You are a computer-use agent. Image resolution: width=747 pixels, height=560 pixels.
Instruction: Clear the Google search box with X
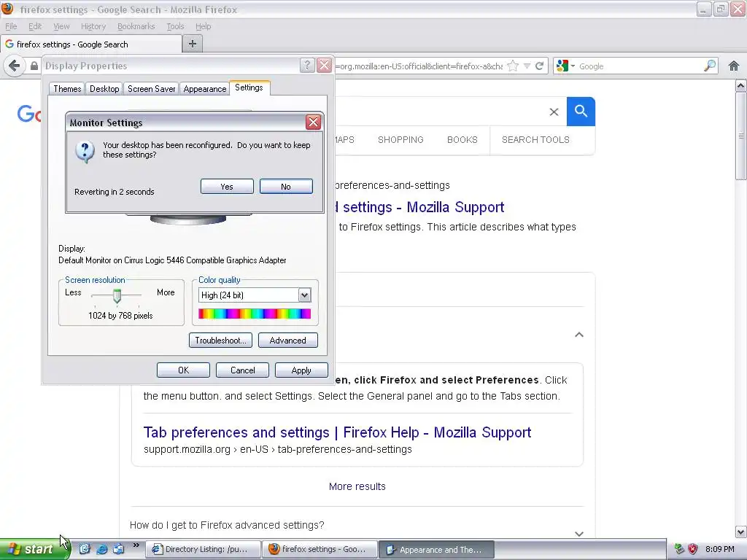point(554,112)
